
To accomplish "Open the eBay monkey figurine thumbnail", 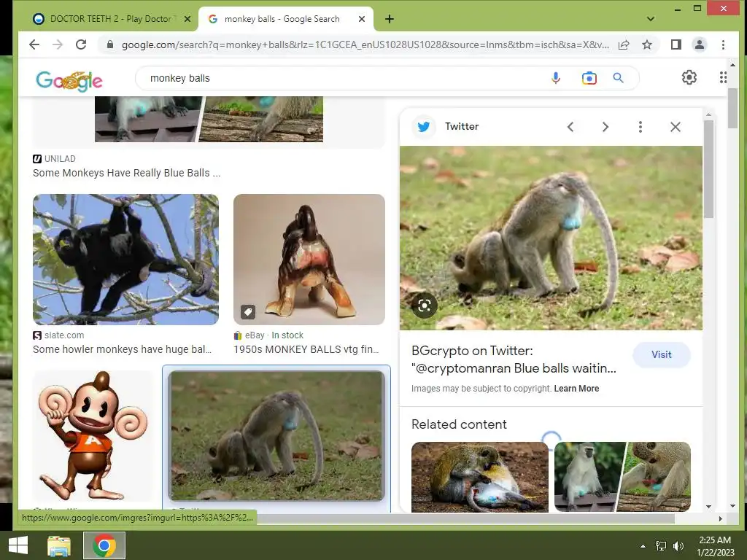I will [309, 260].
